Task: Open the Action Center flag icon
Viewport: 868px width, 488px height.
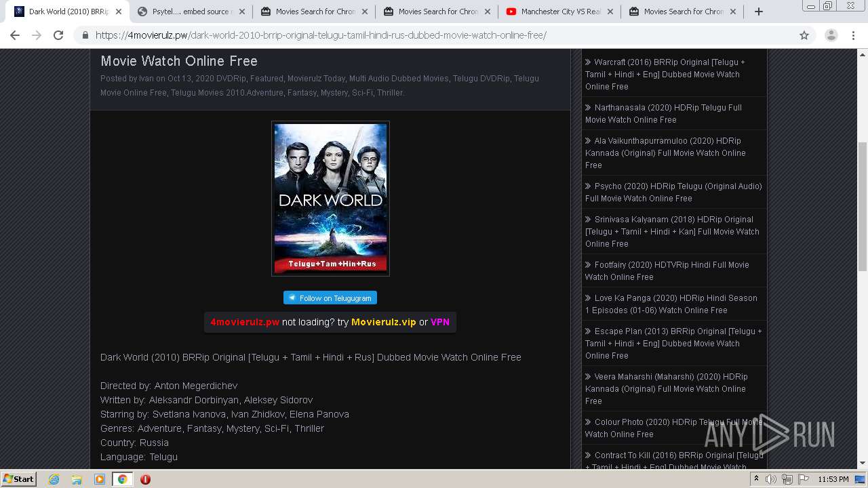Action: [804, 479]
